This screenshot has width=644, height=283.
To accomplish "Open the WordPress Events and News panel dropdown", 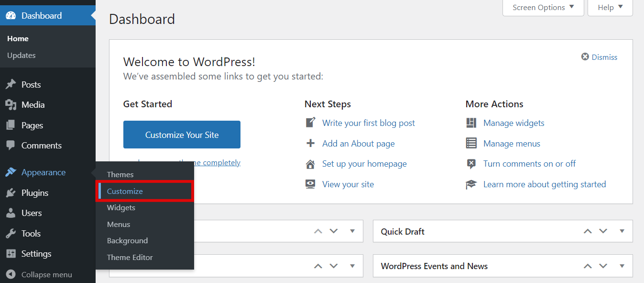I will pos(622,266).
